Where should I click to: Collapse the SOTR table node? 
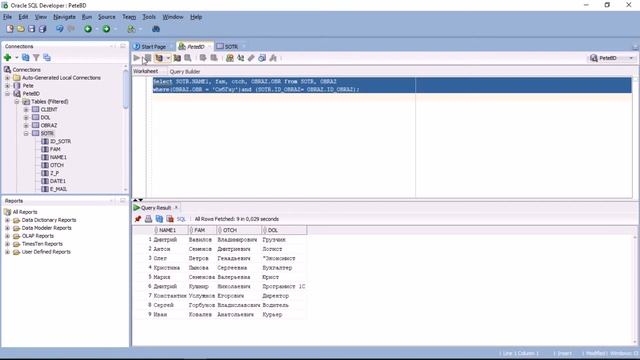pos(26,133)
